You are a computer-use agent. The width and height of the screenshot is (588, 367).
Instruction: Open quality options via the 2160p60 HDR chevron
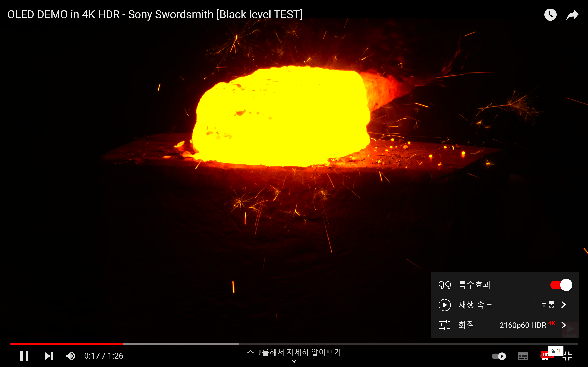coord(564,325)
